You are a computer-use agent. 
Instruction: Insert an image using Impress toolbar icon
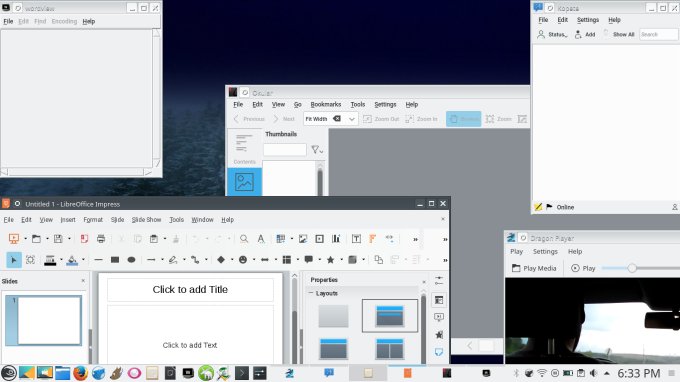pyautogui.click(x=303, y=238)
